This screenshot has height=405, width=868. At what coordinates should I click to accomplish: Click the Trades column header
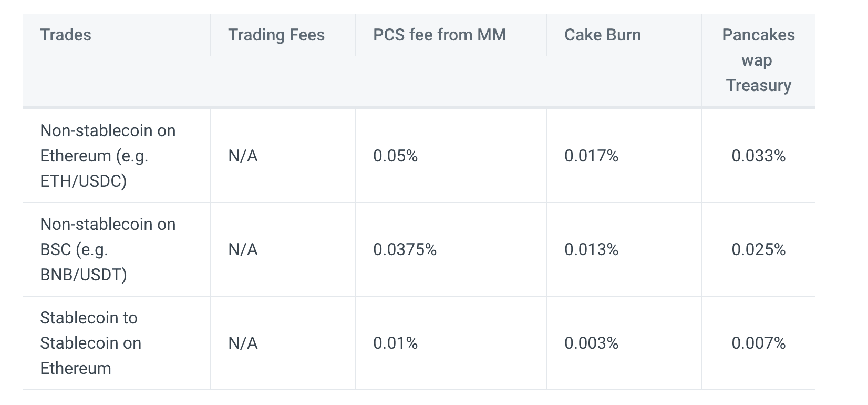[x=66, y=35]
